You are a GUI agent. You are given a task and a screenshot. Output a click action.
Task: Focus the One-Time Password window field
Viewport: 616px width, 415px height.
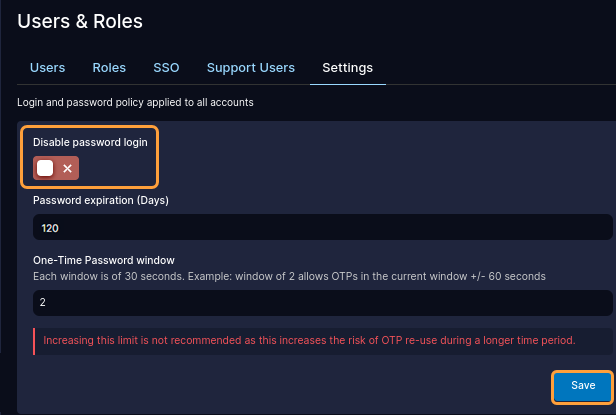(x=322, y=302)
